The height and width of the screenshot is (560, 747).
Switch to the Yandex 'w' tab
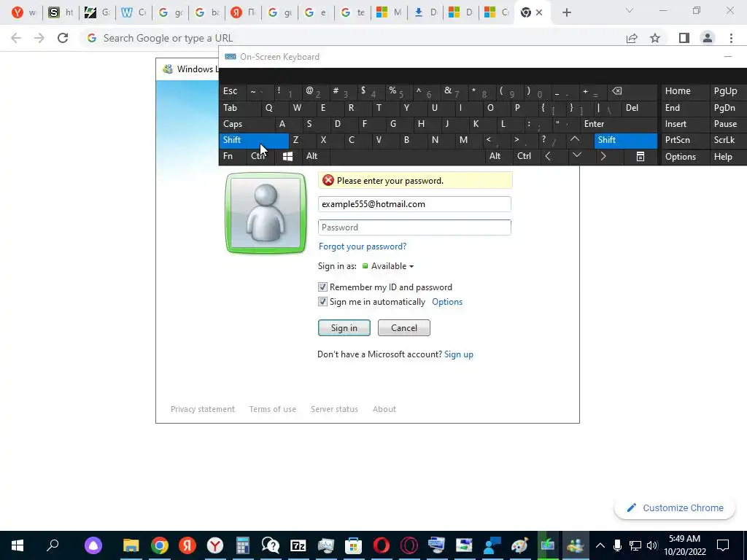click(x=23, y=12)
